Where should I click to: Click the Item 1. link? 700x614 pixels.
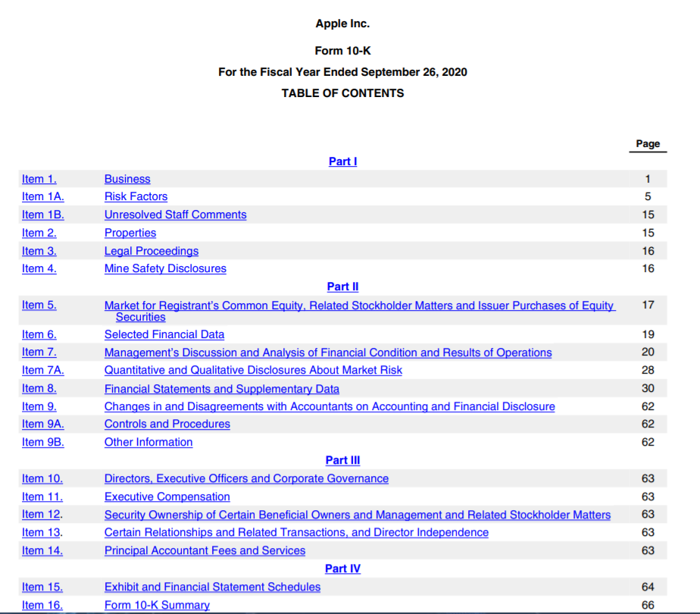coord(39,179)
